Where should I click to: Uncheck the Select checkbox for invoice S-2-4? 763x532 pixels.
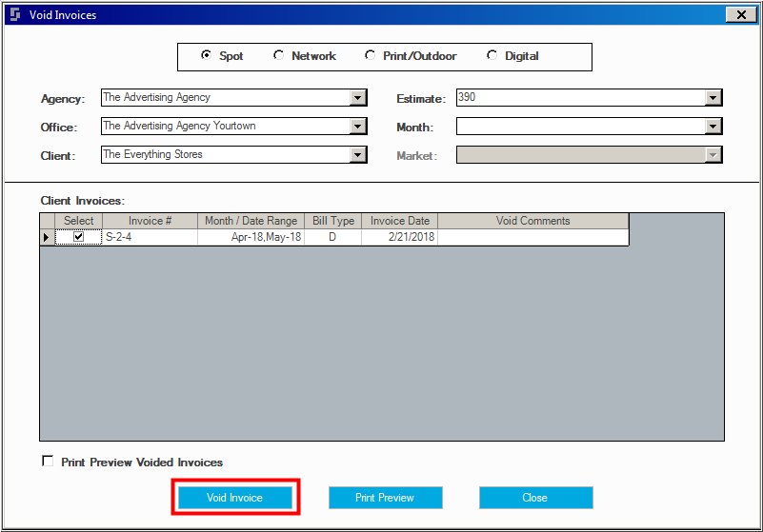click(78, 237)
